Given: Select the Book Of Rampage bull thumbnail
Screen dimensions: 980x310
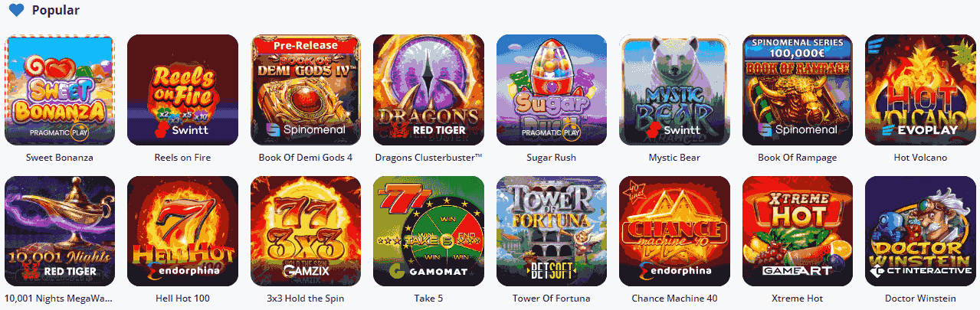Looking at the screenshot, I should click(x=798, y=90).
